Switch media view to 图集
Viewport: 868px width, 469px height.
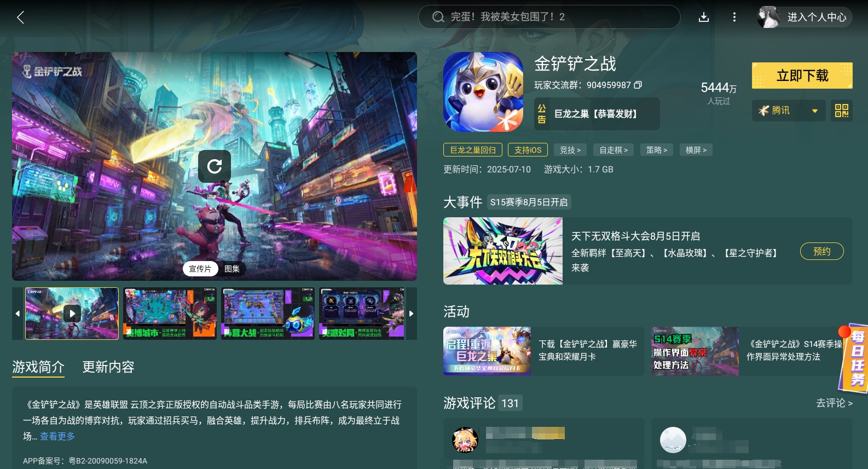[x=232, y=269]
